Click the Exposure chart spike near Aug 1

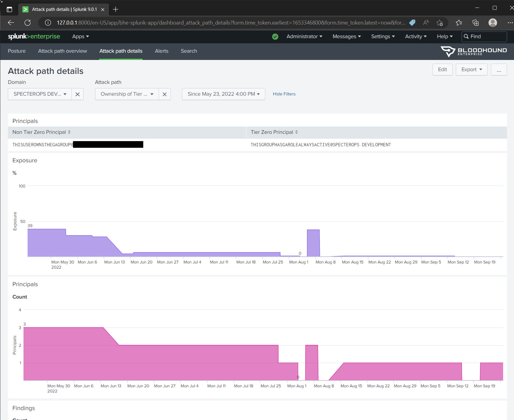(x=313, y=243)
